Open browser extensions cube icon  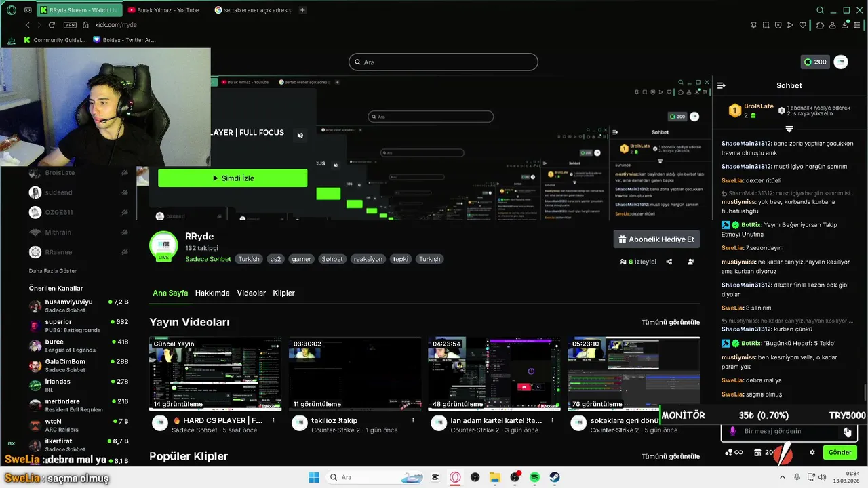point(820,25)
